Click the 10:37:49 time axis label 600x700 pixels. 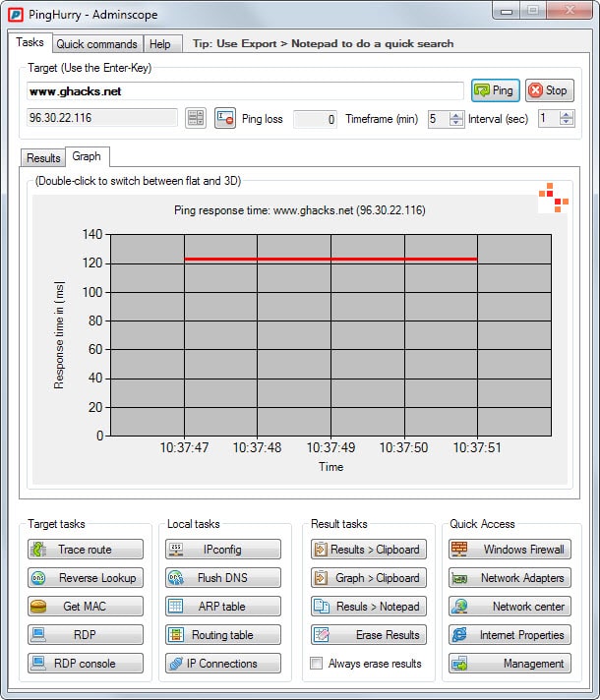(330, 447)
